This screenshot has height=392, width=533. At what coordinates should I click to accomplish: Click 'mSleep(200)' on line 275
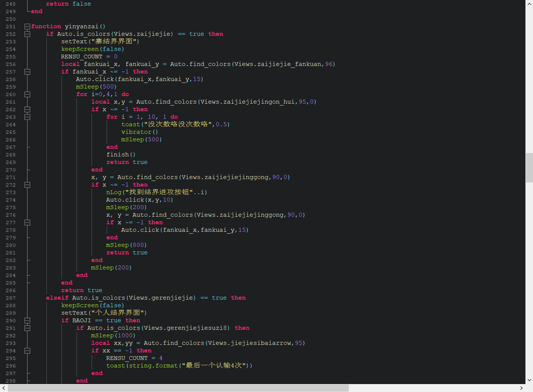[x=126, y=207]
